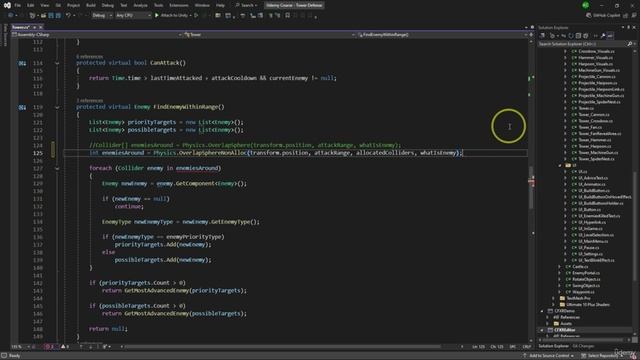Open the Help menu
Image resolution: width=640 pixels, height=360 pixels.
220,5
